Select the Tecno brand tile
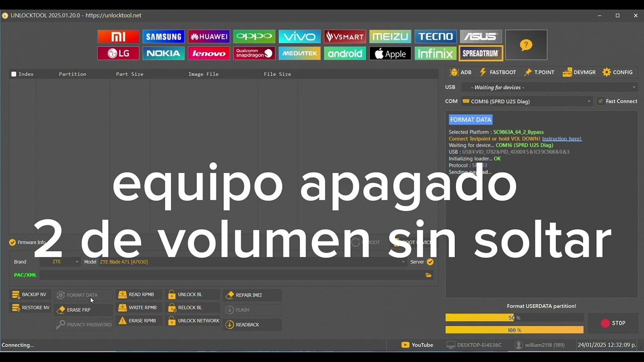Screen dimensions: 644x362 [x=435, y=37]
